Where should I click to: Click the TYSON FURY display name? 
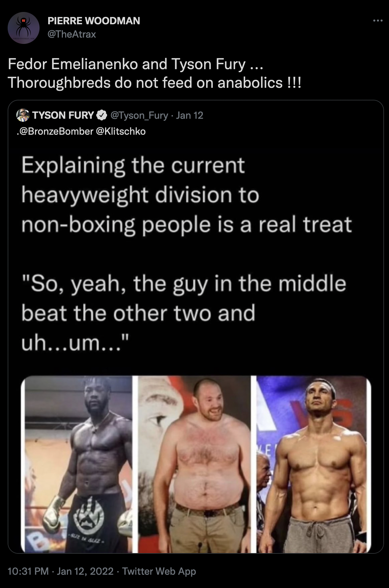coord(63,115)
